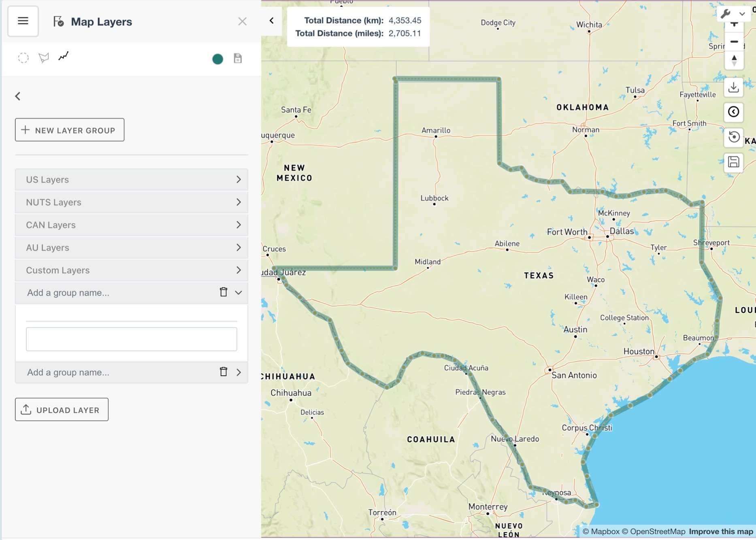
Task: Expand the US Layers group
Action: 131,179
